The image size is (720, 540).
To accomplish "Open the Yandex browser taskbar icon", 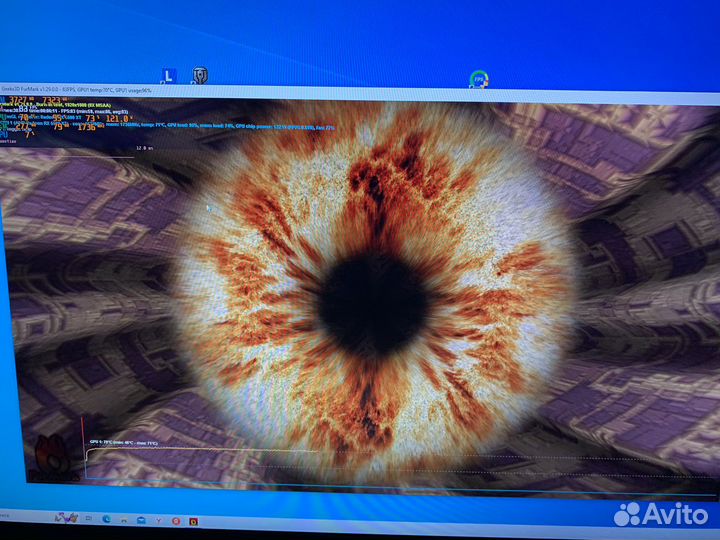I will point(159,521).
